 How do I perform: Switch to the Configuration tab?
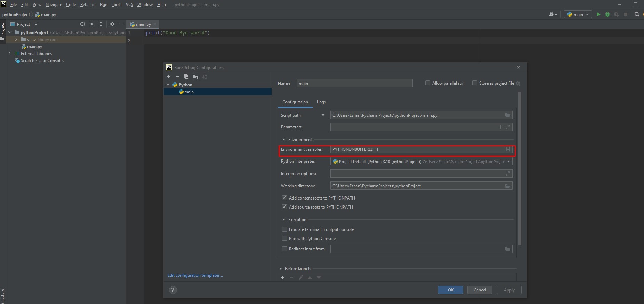295,102
